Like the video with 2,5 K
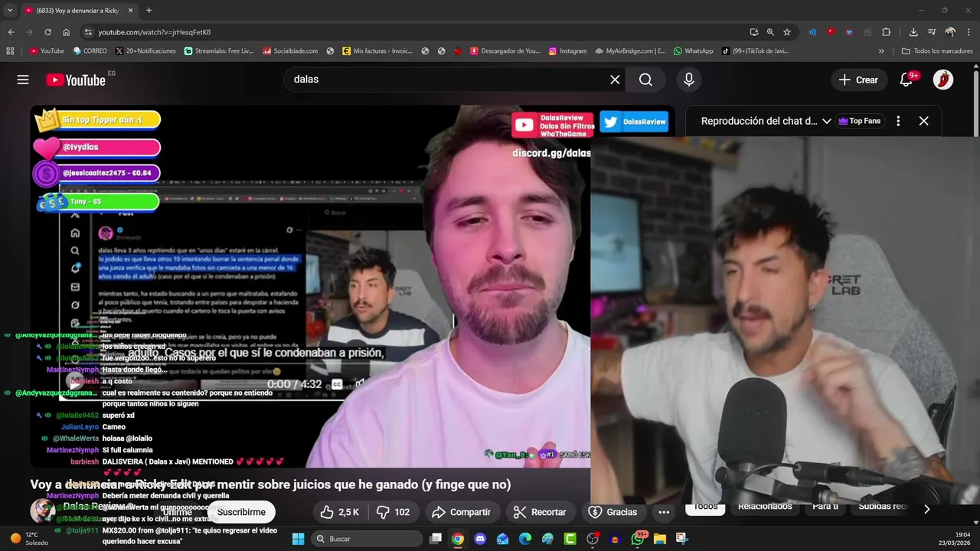The width and height of the screenshot is (980, 551). point(339,512)
